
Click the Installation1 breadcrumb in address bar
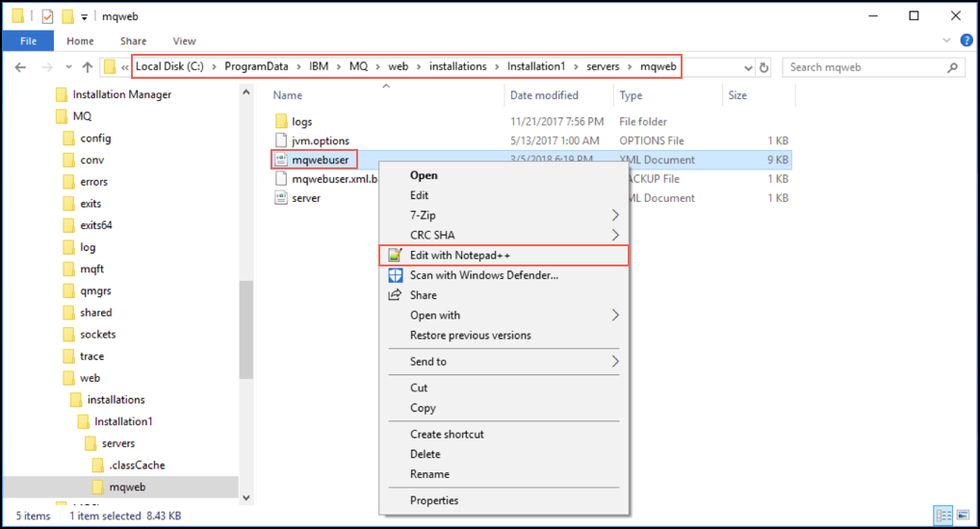[x=536, y=66]
